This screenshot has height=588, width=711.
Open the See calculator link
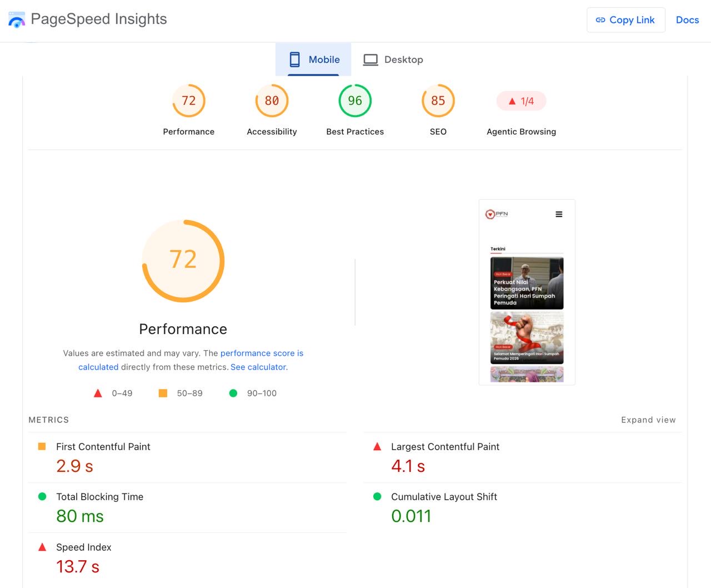258,367
